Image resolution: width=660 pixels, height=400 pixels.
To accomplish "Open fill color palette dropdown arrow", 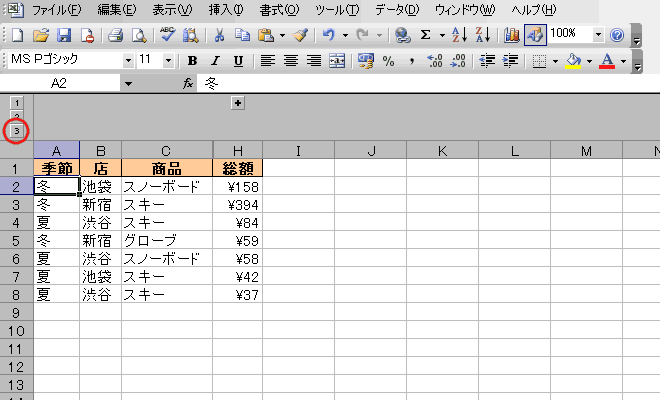I will [x=589, y=61].
